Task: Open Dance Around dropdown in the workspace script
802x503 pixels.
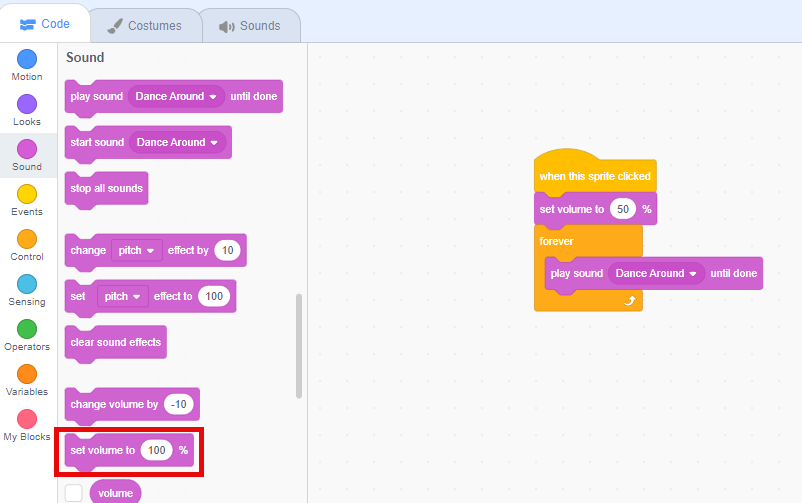Action: pos(692,274)
